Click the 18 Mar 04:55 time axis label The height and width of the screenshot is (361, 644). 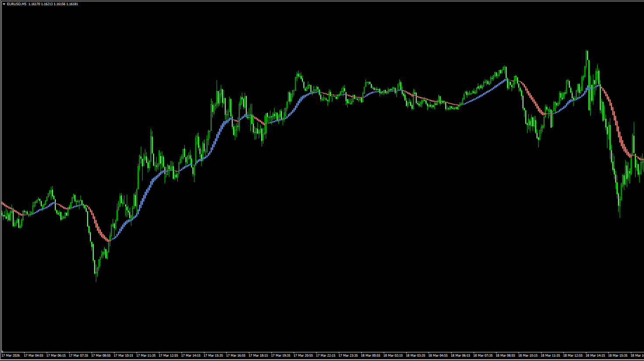click(438, 355)
